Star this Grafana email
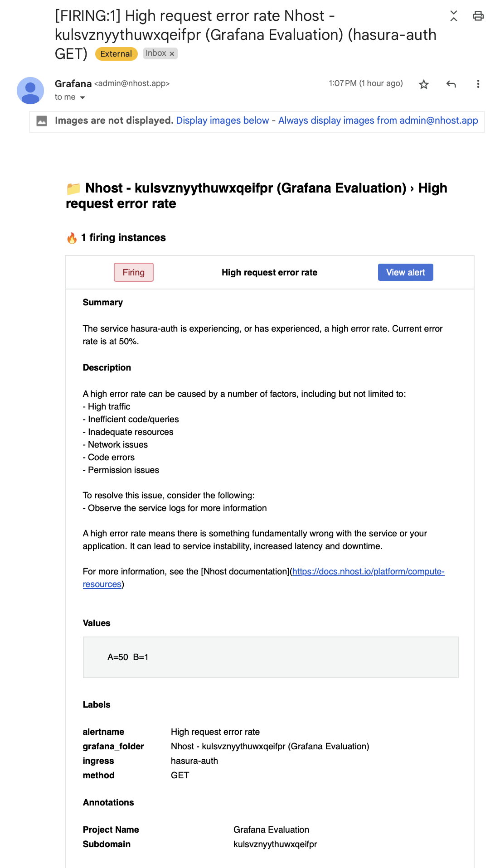Screen dimensions: 495x868 (x=424, y=84)
